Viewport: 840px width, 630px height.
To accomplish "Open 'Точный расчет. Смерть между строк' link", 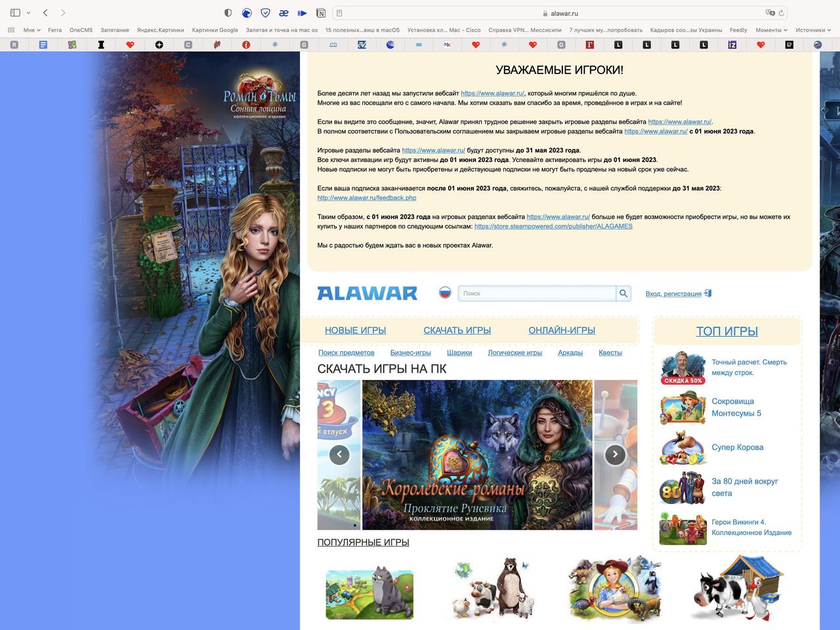I will tap(749, 367).
